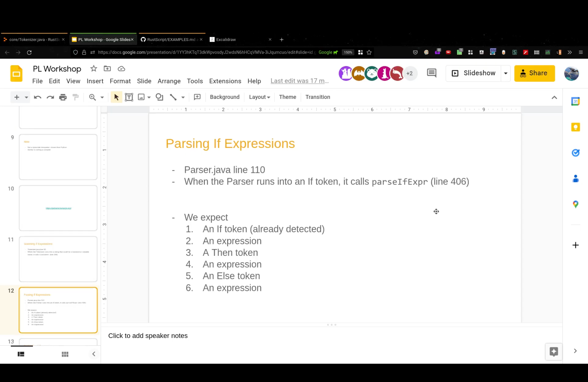Viewport: 588px width, 382px height.
Task: Expand the insert image options arrow
Action: pos(149,97)
